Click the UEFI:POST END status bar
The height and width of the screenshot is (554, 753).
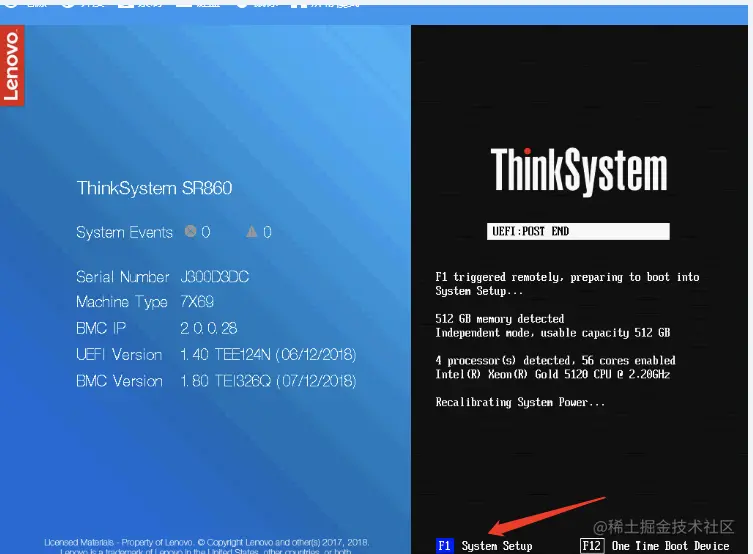pyautogui.click(x=578, y=231)
